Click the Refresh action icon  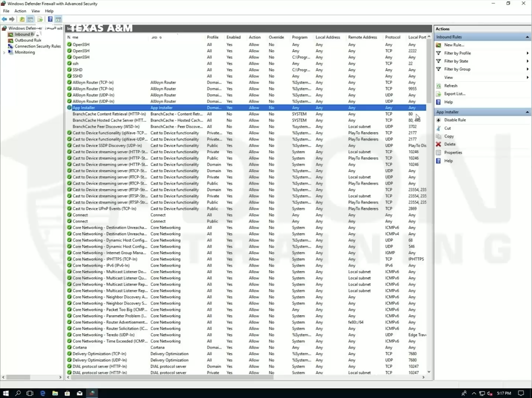point(438,86)
